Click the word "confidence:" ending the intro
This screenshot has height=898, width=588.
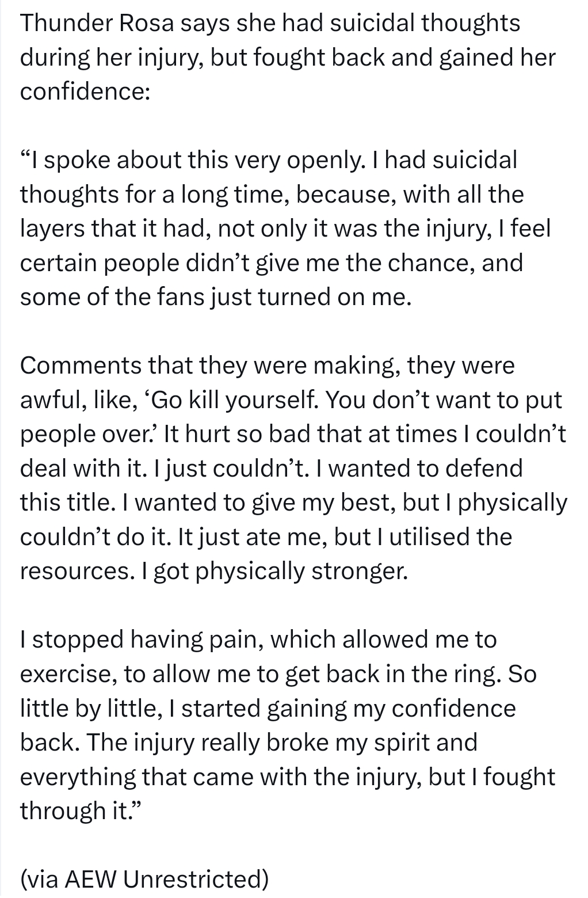85,92
